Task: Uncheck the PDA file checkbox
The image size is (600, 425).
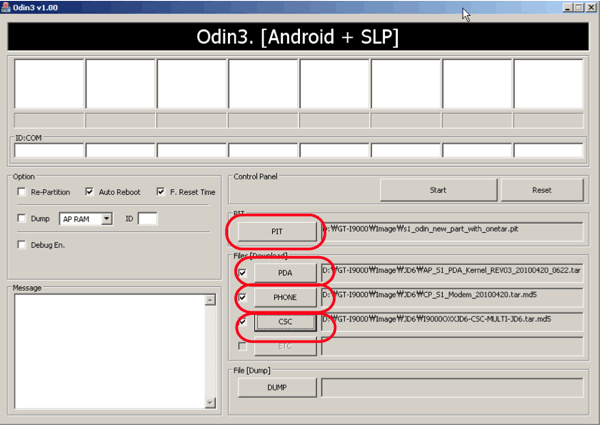Action: point(242,272)
